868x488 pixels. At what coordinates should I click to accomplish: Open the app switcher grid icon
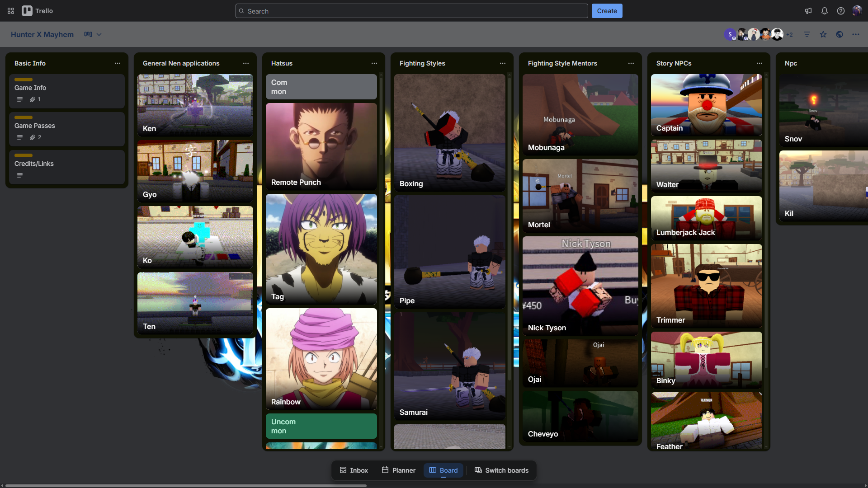click(11, 11)
